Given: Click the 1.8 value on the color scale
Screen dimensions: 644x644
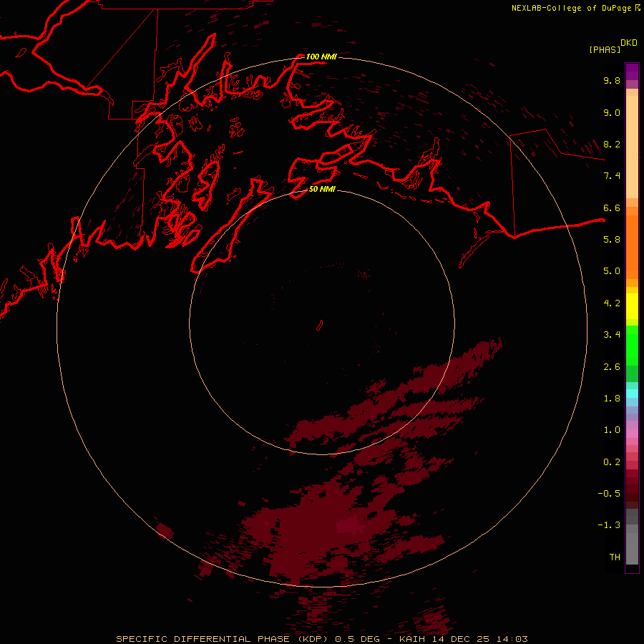Looking at the screenshot, I should [612, 399].
